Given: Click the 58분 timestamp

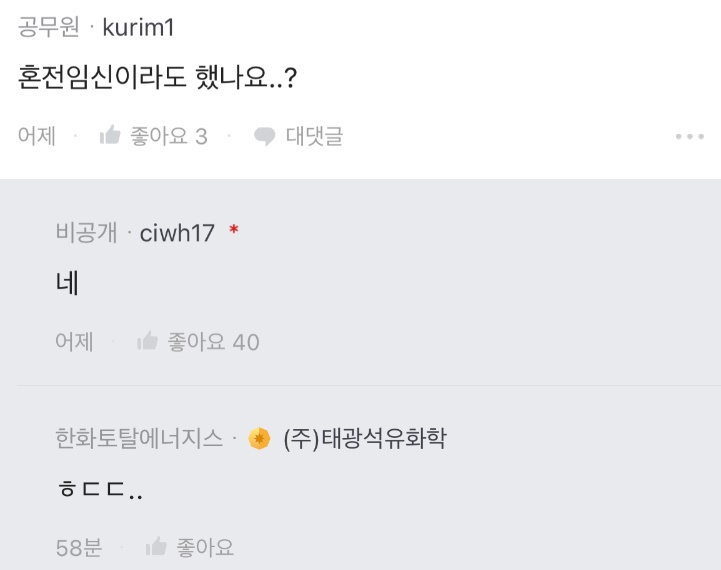Looking at the screenshot, I should (x=79, y=547).
